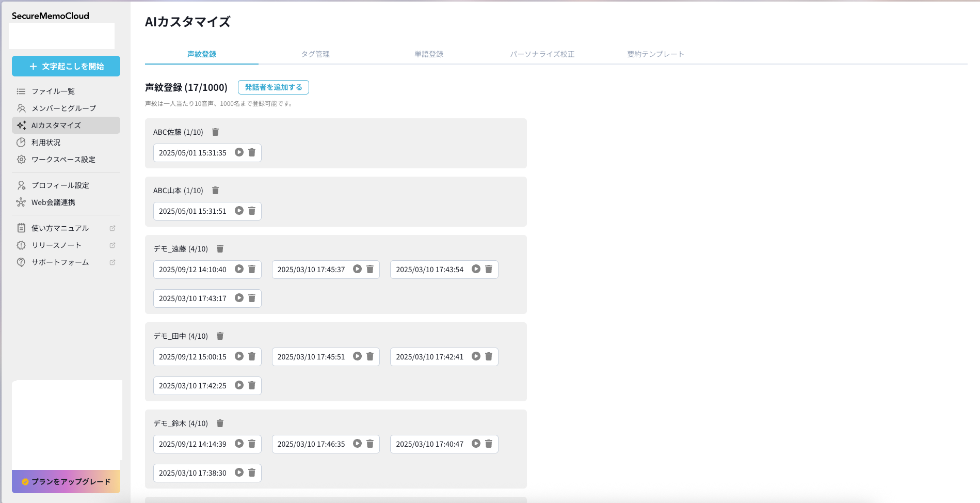Click 発話者を追加する button
Image resolution: width=980 pixels, height=503 pixels.
point(274,87)
